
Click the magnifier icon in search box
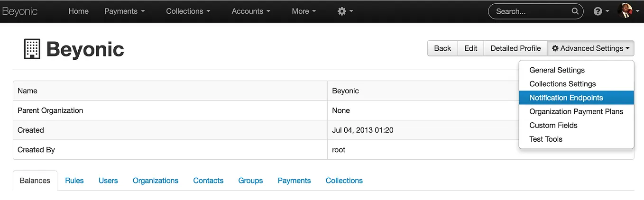(x=575, y=11)
